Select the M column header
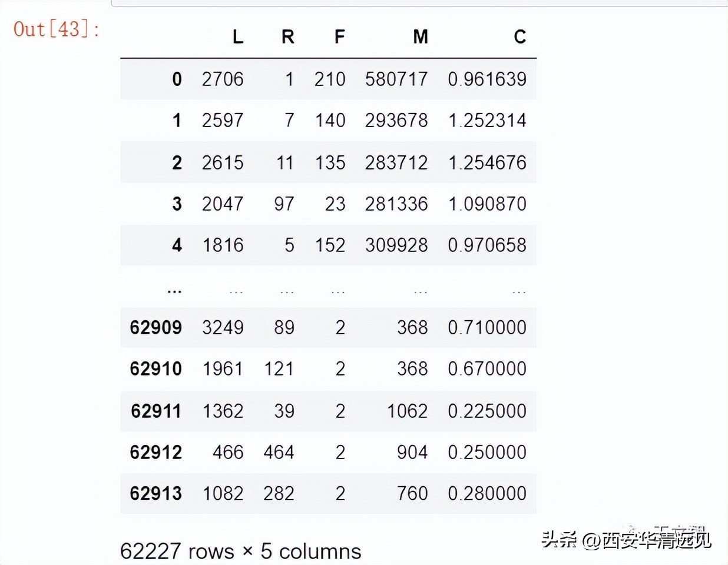This screenshot has width=728, height=565. [x=419, y=37]
